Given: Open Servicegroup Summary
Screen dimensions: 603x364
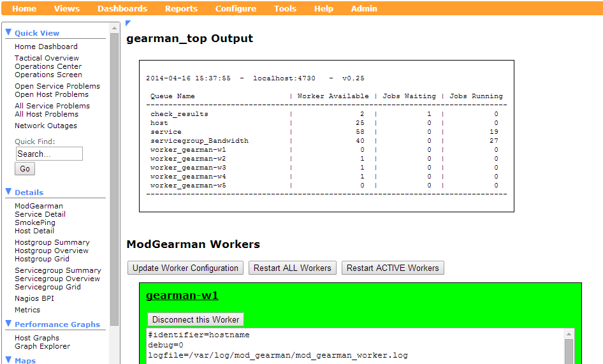Looking at the screenshot, I should click(x=58, y=270).
